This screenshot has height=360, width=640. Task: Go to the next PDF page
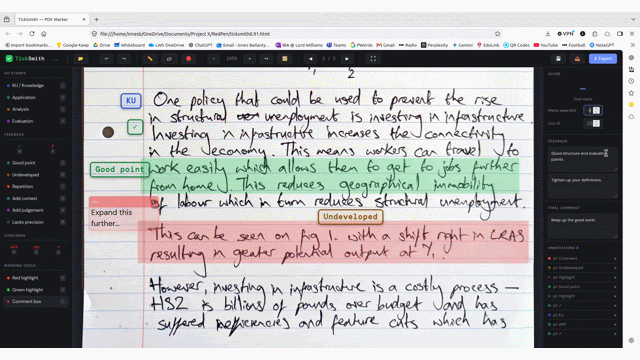tap(347, 59)
